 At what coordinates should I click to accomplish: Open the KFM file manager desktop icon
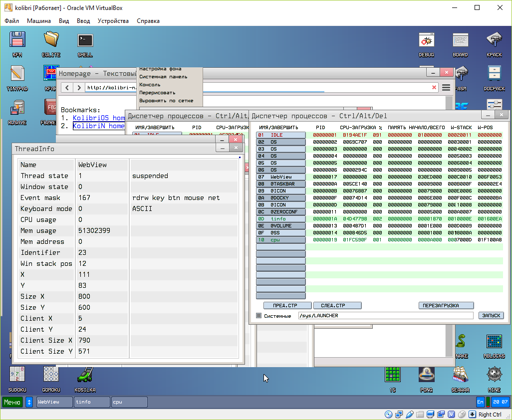point(17,40)
